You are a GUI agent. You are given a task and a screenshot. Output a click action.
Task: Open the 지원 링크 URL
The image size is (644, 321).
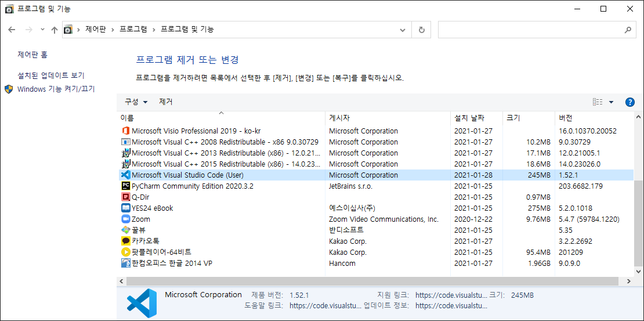tap(451, 295)
